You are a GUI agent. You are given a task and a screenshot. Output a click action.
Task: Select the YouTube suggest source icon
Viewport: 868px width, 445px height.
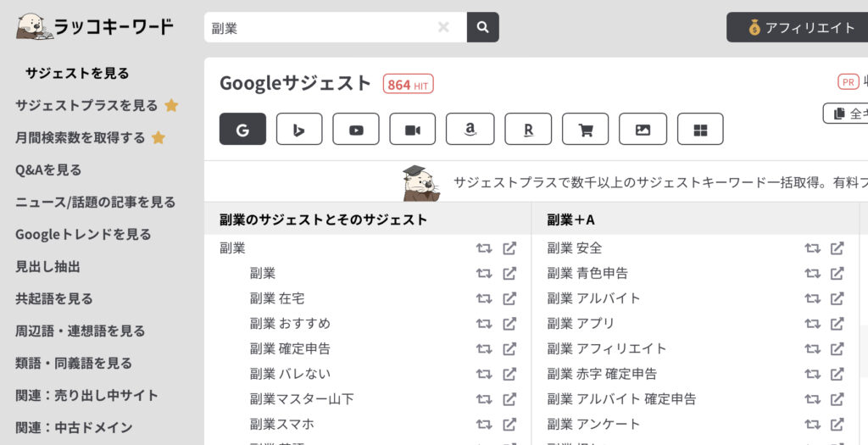click(356, 129)
